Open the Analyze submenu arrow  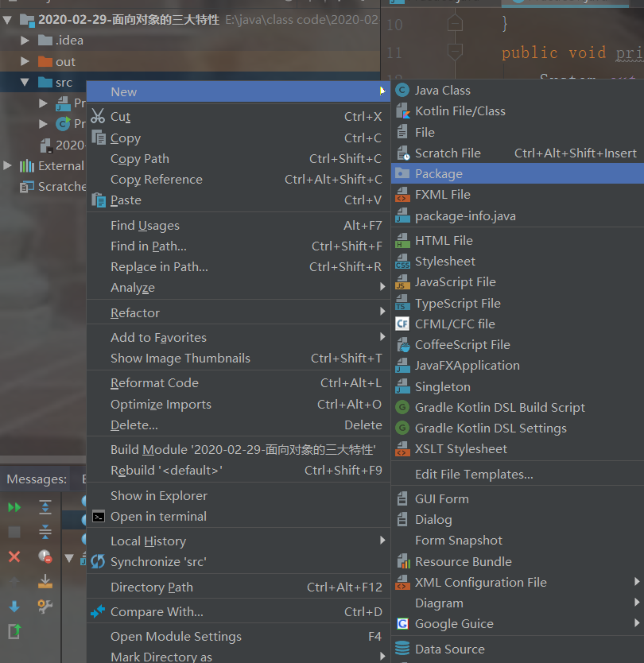point(382,287)
